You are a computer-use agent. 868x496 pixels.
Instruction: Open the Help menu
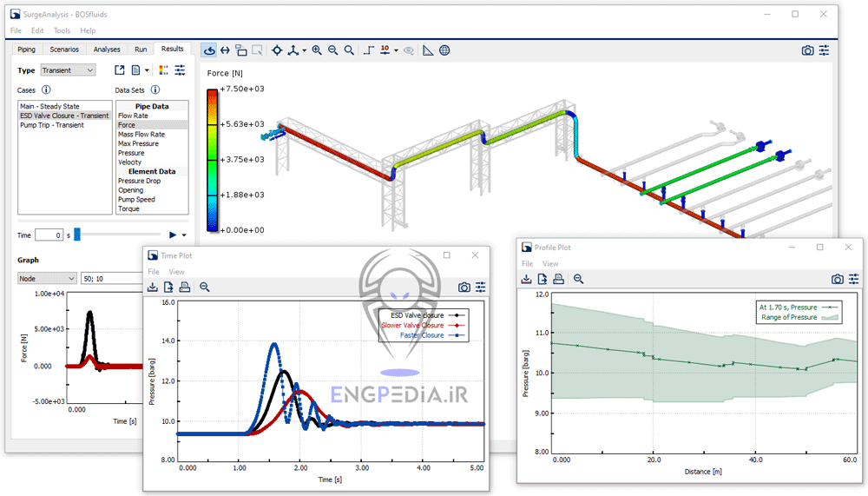(88, 30)
